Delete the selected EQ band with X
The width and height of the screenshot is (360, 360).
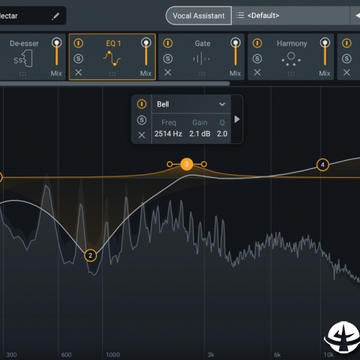(142, 135)
